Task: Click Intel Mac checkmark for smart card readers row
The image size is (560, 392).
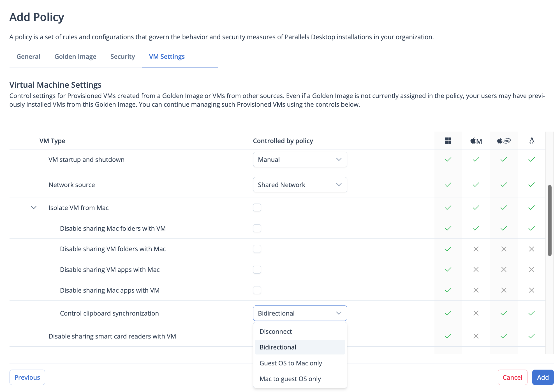Action: [504, 336]
